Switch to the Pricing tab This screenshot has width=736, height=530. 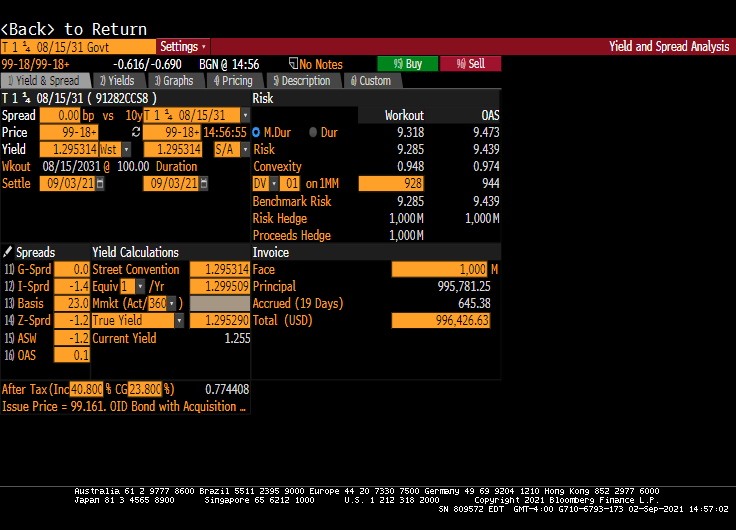(x=231, y=81)
